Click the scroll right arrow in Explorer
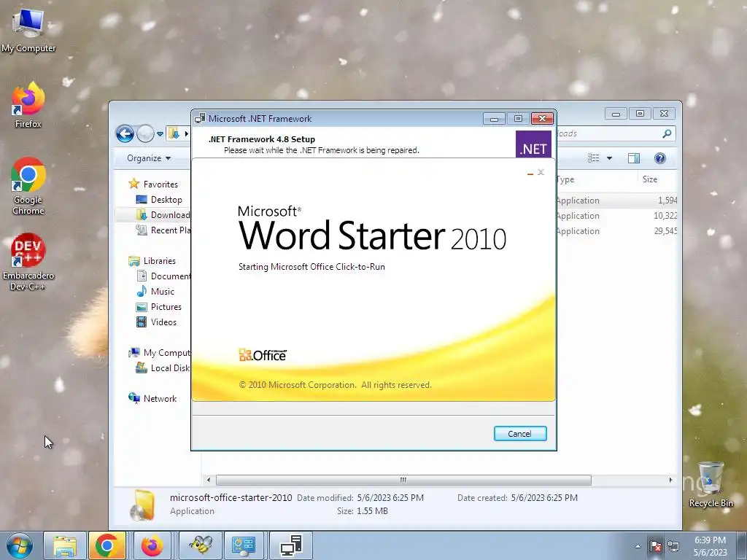The width and height of the screenshot is (747, 560). pyautogui.click(x=671, y=480)
